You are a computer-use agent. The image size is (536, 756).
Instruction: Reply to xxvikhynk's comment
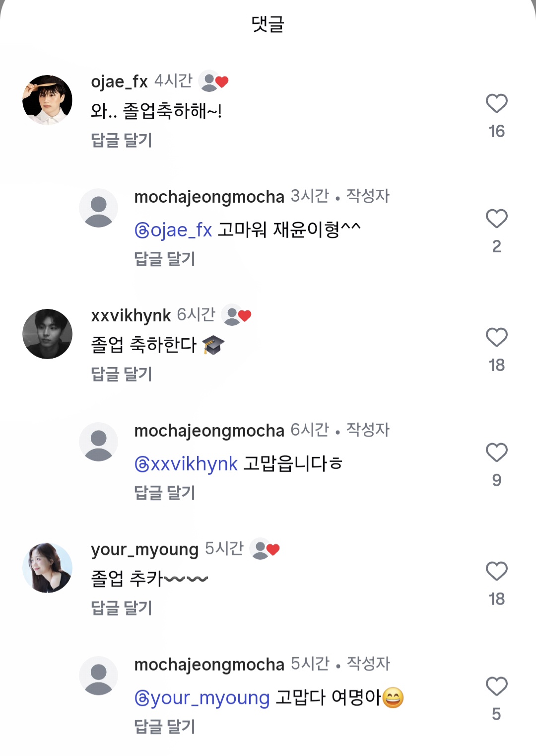point(122,374)
